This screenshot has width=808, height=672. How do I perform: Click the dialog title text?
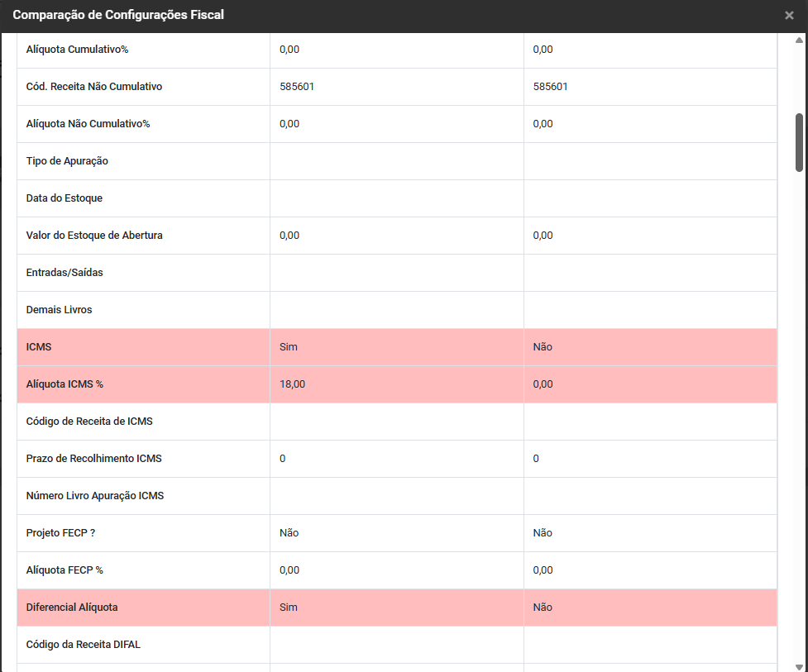[118, 16]
